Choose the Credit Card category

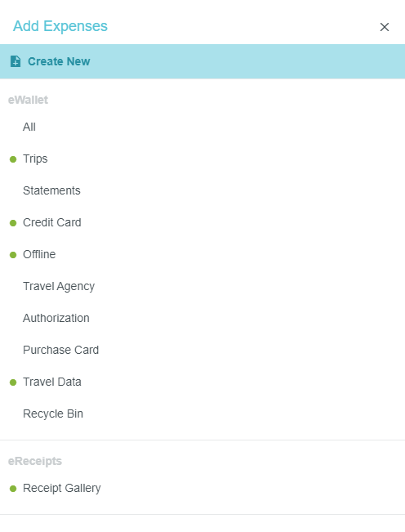[52, 222]
